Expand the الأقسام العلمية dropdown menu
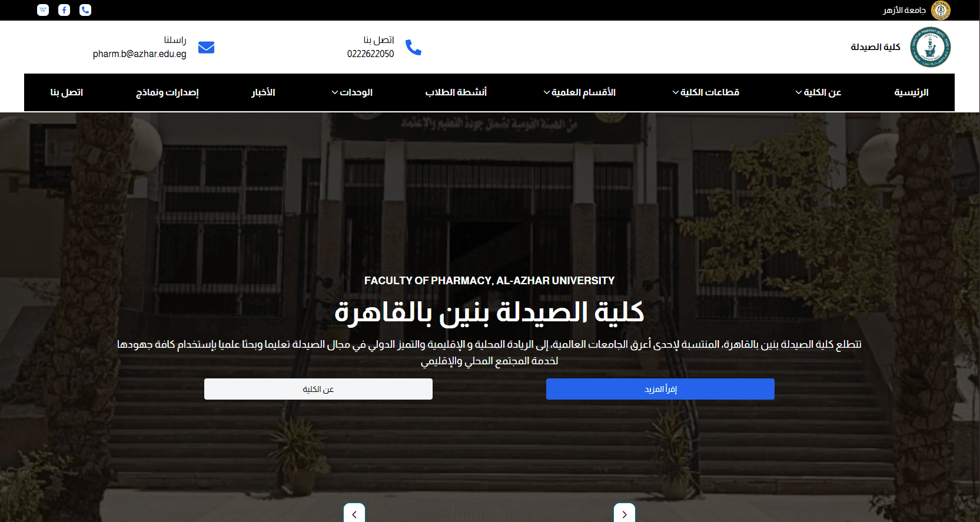The height and width of the screenshot is (522, 980). 579,92
